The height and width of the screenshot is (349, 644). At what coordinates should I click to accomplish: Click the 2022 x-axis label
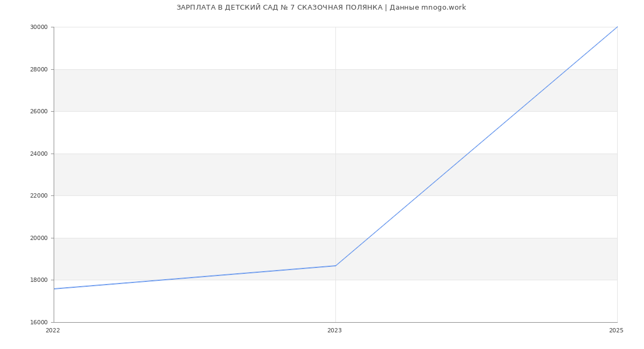[53, 331]
